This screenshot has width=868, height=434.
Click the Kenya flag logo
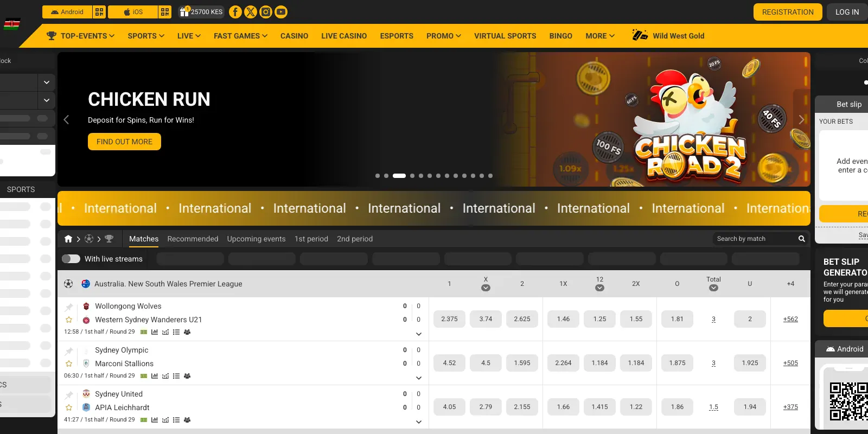coord(12,24)
